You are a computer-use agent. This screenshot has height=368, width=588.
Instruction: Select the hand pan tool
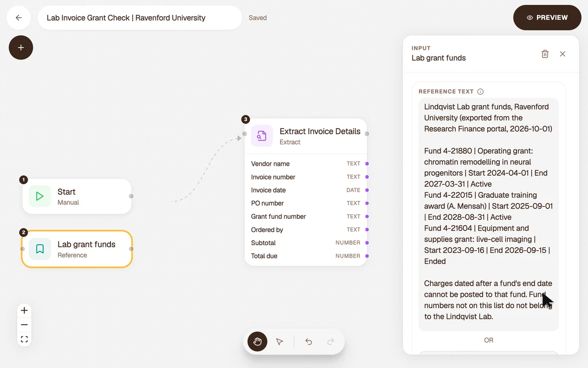tap(257, 342)
